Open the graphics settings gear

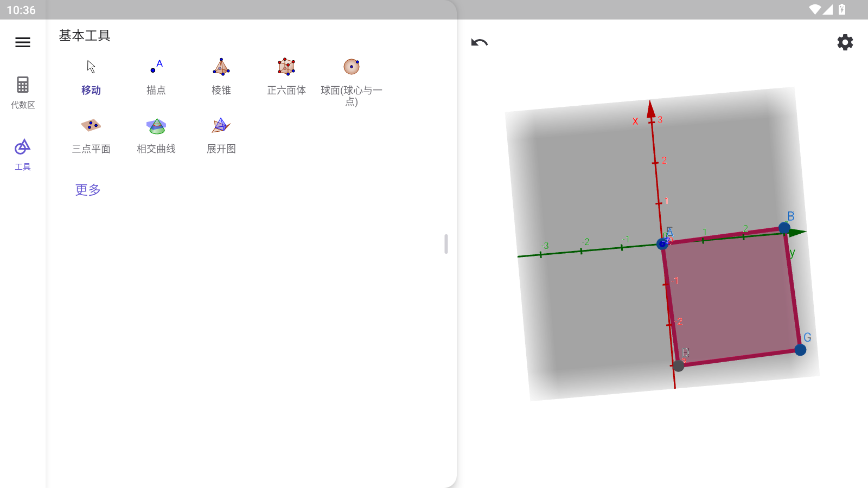(x=845, y=42)
